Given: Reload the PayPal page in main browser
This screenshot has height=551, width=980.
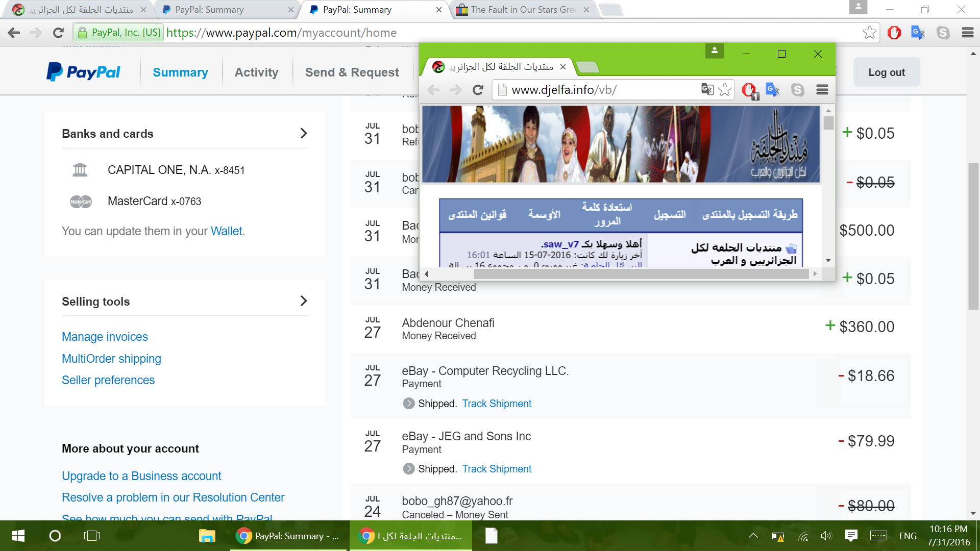Looking at the screenshot, I should tap(58, 33).
